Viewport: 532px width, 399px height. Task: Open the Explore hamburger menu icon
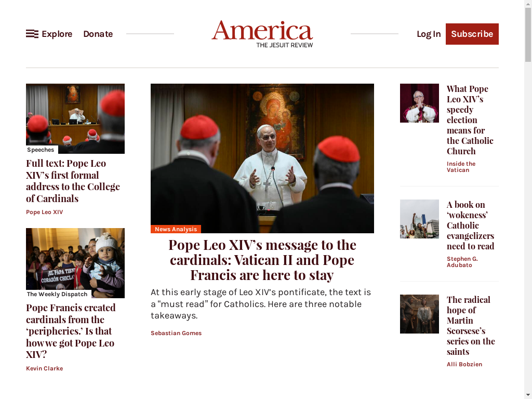pyautogui.click(x=32, y=34)
